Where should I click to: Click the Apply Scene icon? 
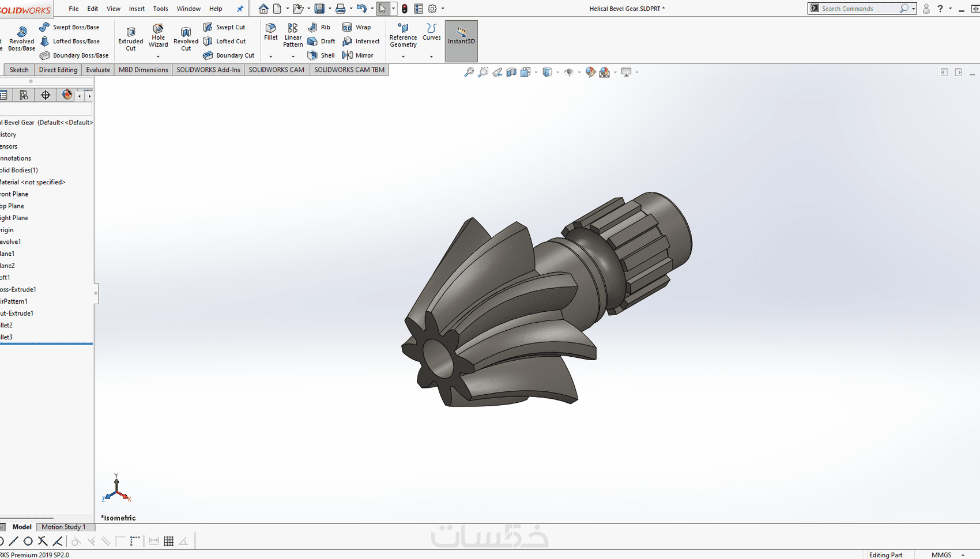tap(605, 72)
